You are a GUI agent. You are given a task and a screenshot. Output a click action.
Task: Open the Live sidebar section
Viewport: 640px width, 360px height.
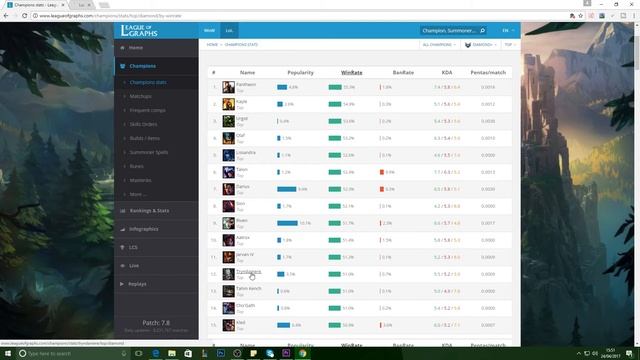[x=156, y=266]
